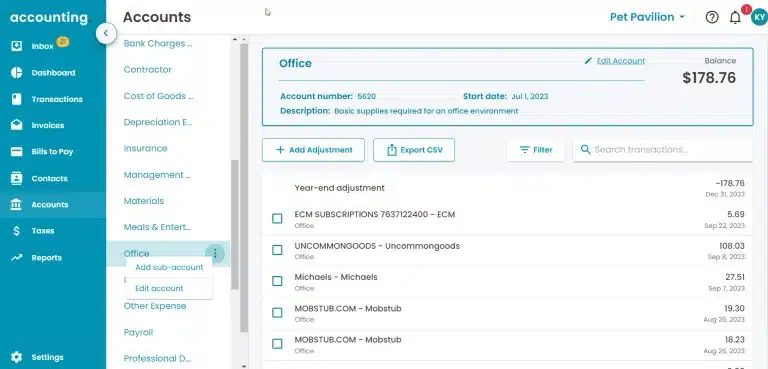
Task: Open the Taxes page
Action: [43, 231]
